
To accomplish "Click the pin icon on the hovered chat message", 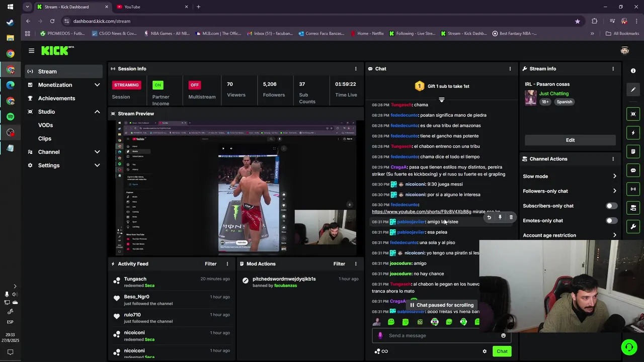I will (500, 217).
